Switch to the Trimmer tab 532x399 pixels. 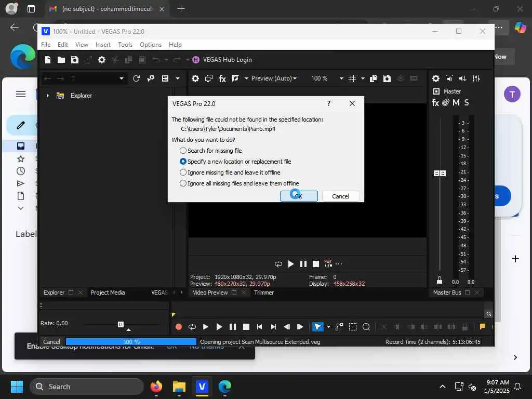264,292
